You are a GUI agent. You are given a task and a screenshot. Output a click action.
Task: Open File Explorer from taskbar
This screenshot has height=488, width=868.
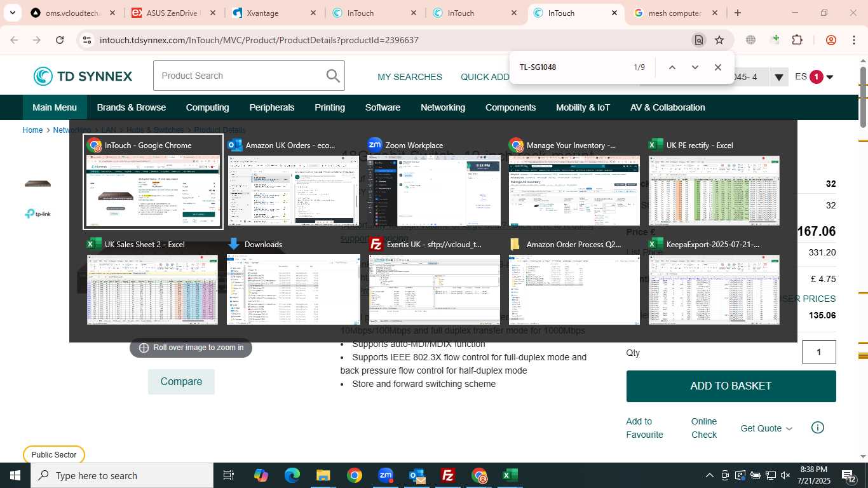pyautogui.click(x=323, y=475)
